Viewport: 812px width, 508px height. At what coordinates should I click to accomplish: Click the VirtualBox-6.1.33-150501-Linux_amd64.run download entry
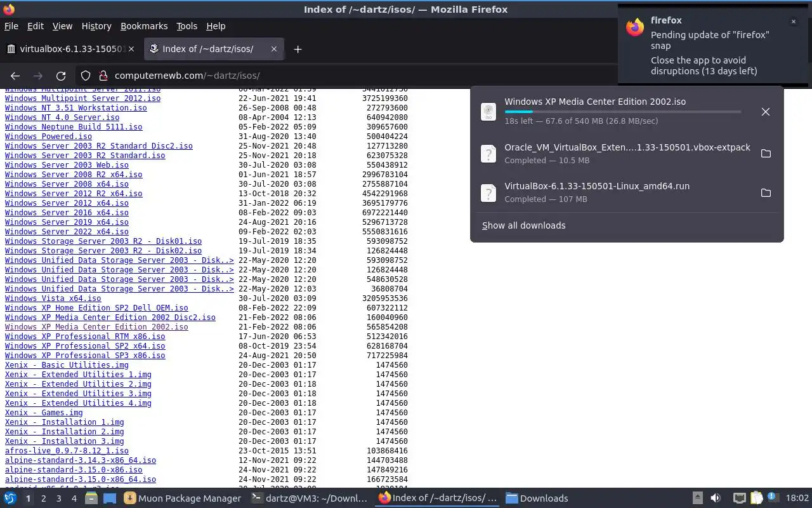[627, 192]
